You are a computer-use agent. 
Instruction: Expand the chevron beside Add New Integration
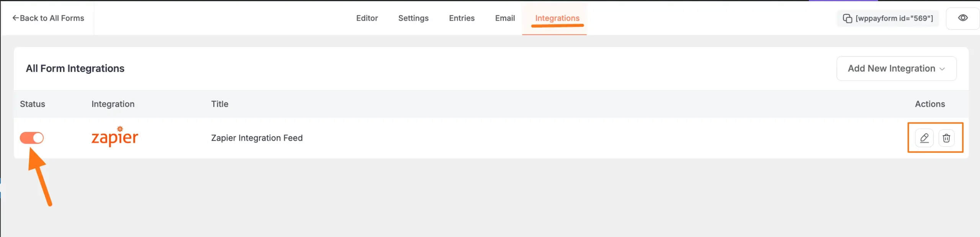942,69
